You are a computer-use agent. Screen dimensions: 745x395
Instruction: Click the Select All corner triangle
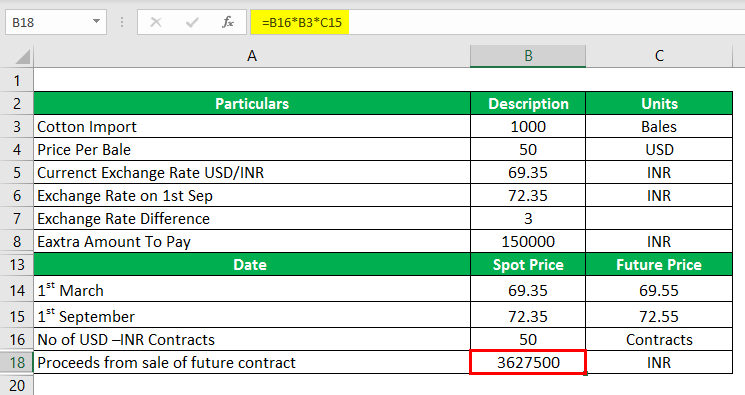point(23,57)
